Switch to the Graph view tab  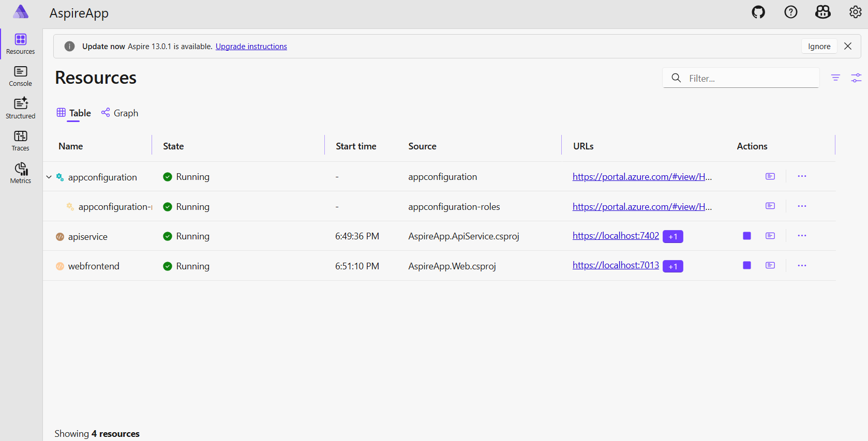[120, 113]
